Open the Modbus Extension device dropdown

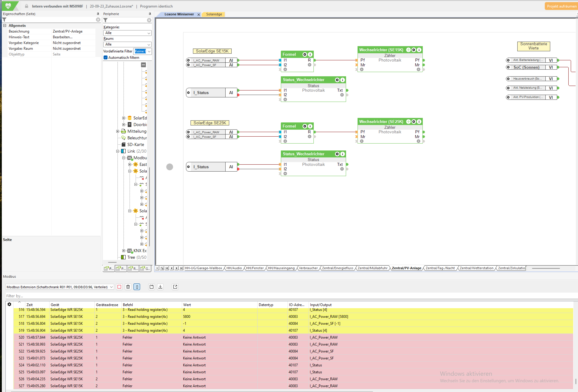pyautogui.click(x=59, y=287)
